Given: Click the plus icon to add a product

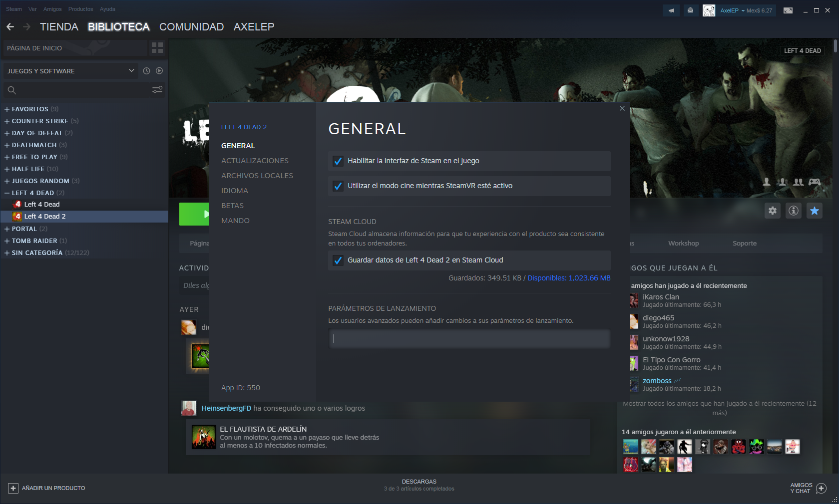Looking at the screenshot, I should click(13, 488).
